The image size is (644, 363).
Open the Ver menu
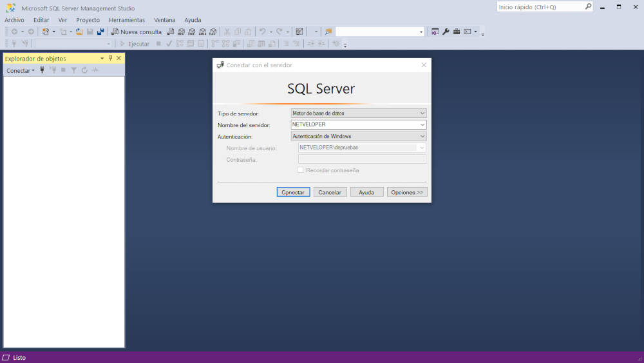[x=62, y=20]
